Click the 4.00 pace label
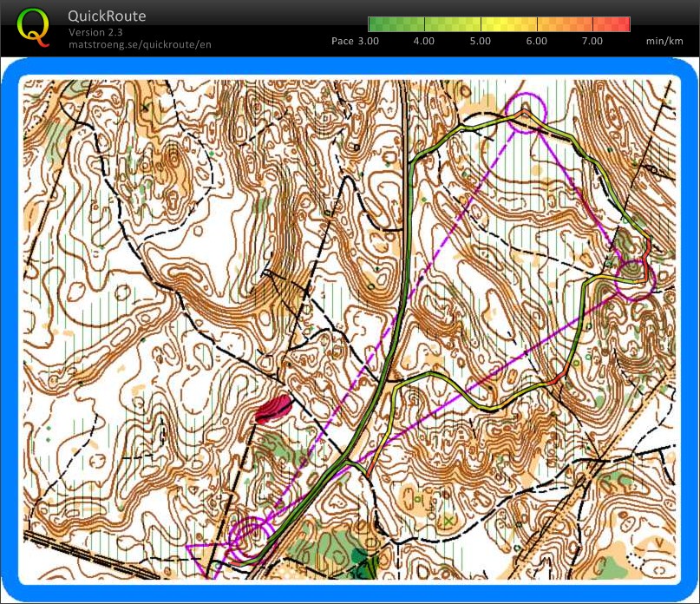 point(423,41)
